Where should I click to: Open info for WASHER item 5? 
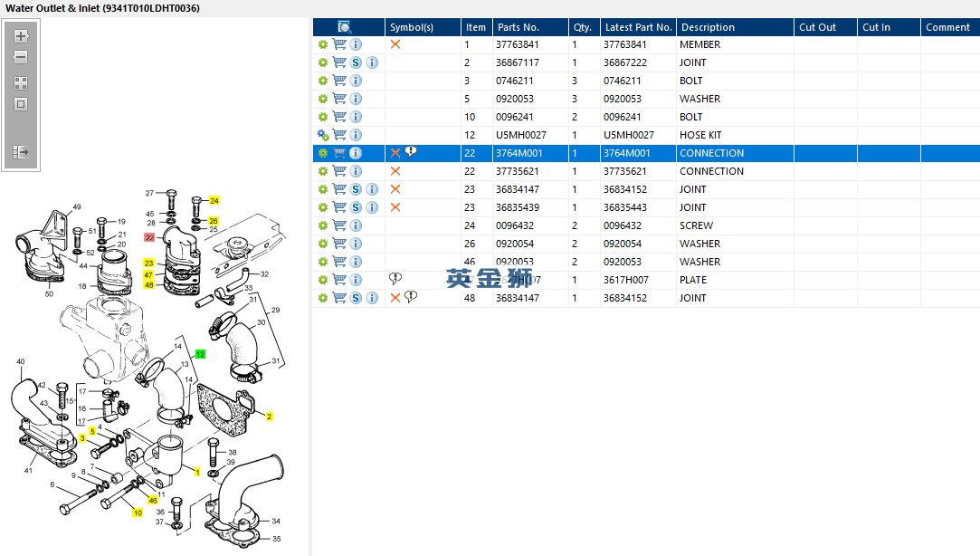pos(356,99)
